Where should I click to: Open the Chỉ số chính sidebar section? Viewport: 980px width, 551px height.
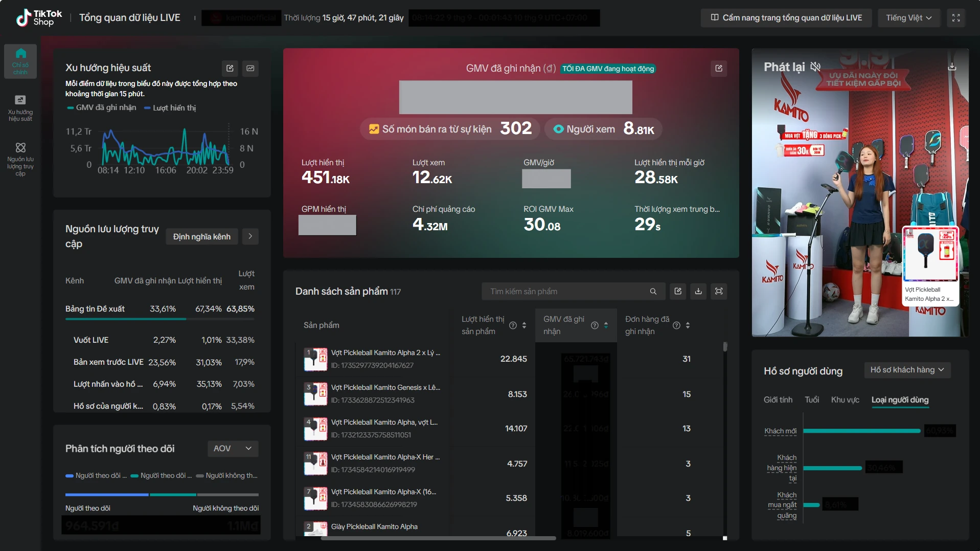pyautogui.click(x=20, y=61)
